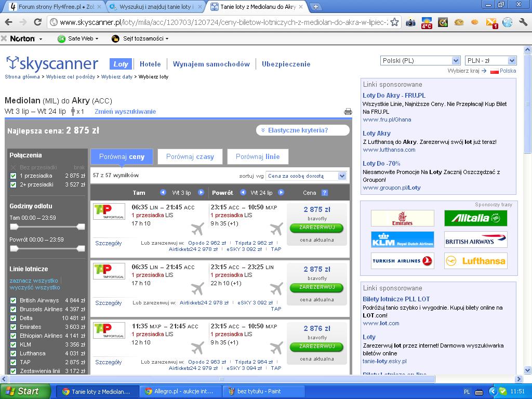Select the Porównaj ceny tab
Screen dimensions: 532x399
[x=122, y=157]
